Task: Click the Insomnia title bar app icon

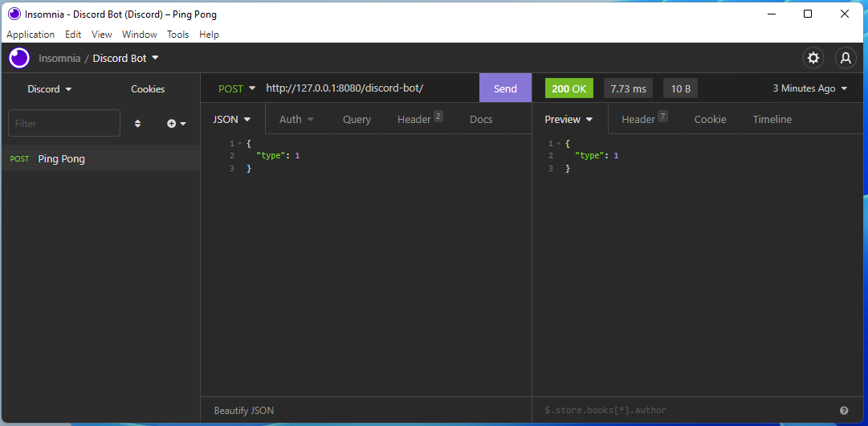Action: pos(14,14)
